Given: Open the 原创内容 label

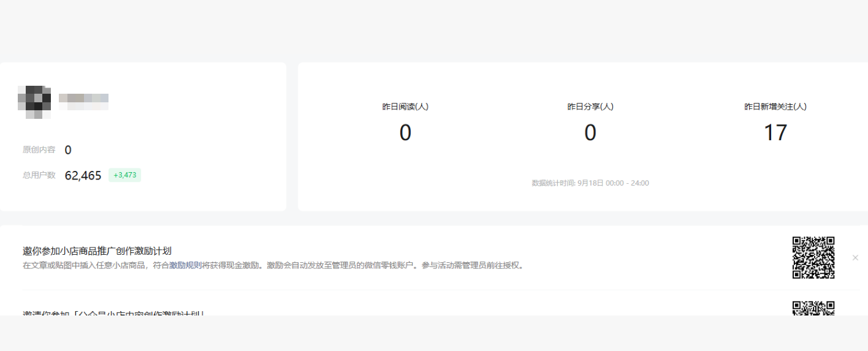Looking at the screenshot, I should (39, 150).
